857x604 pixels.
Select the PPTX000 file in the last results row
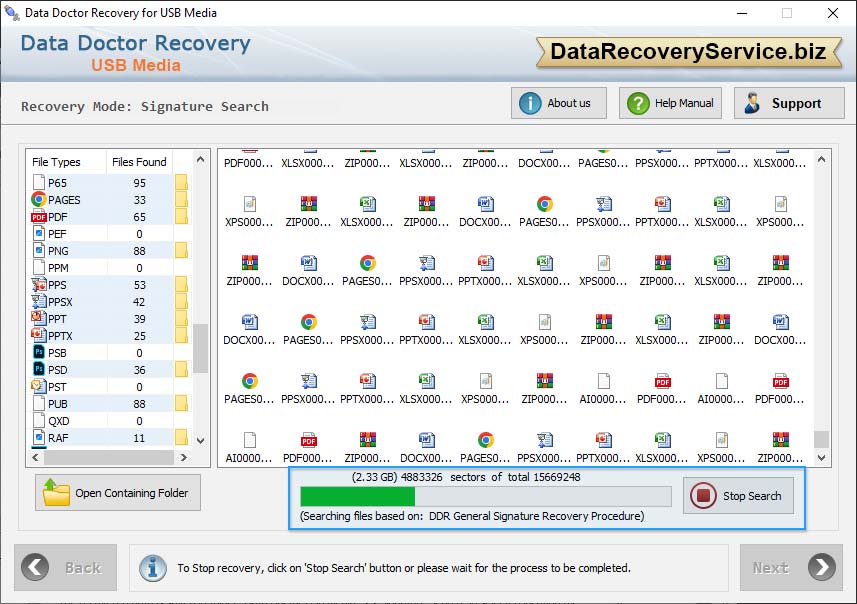(603, 448)
